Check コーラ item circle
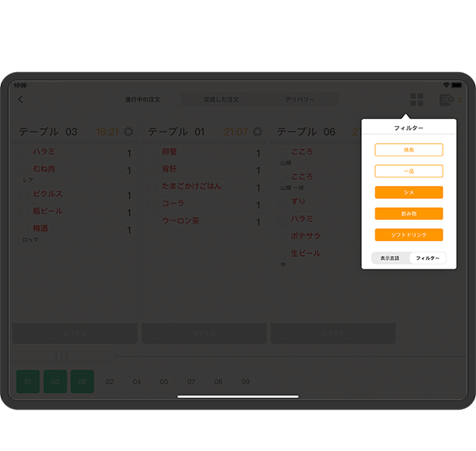The height and width of the screenshot is (451, 476). coord(152,204)
